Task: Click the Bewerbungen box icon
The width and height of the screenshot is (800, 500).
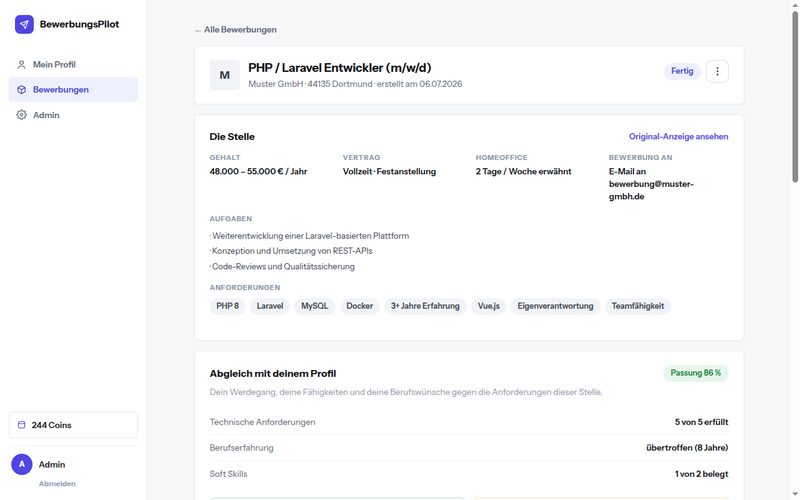Action: click(x=21, y=90)
